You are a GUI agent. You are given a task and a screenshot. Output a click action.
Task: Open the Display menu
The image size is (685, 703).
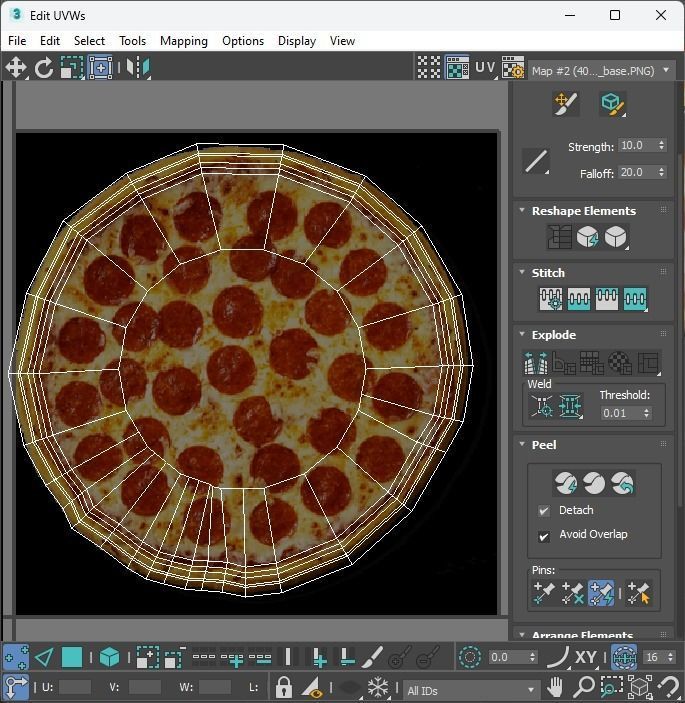(x=297, y=41)
